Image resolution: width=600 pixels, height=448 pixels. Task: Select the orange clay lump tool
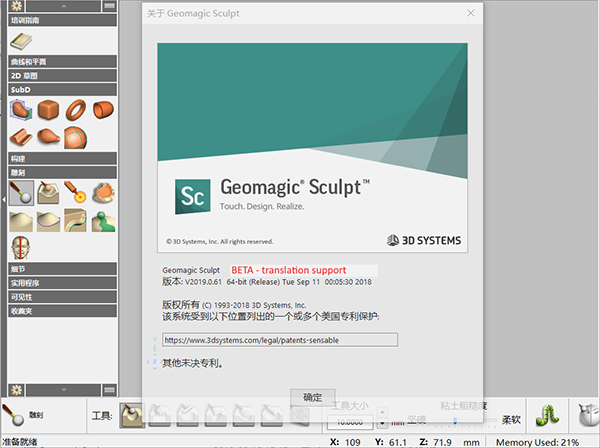pyautogui.click(x=103, y=193)
